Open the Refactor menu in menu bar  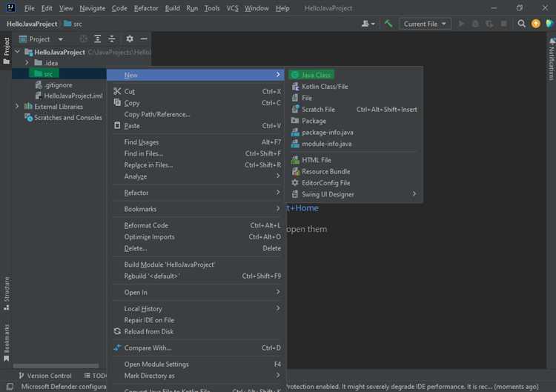point(146,8)
